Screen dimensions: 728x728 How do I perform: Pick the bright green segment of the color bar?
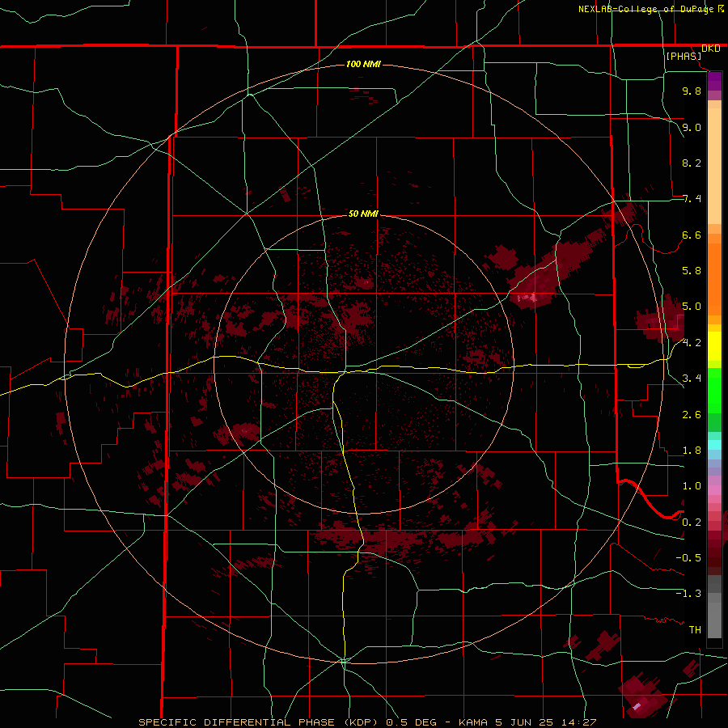click(714, 392)
